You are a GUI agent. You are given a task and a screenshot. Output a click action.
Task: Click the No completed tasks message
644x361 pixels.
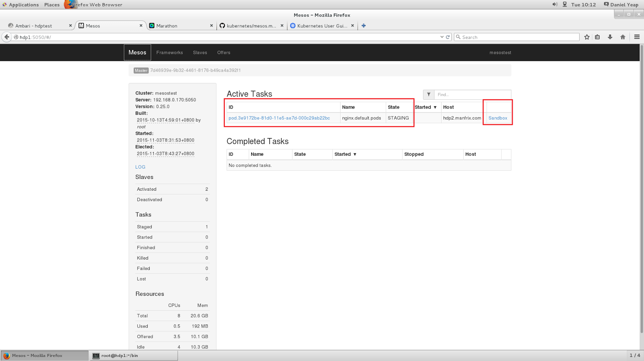[250, 165]
